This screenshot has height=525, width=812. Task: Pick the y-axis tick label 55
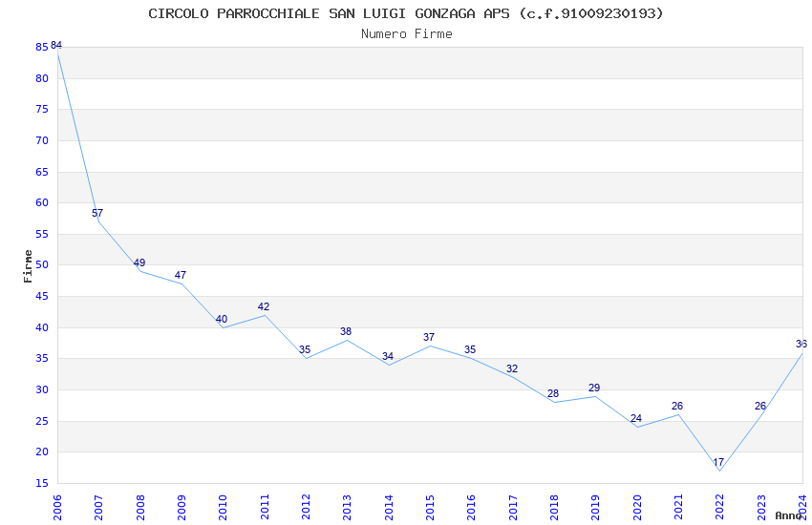coord(42,234)
